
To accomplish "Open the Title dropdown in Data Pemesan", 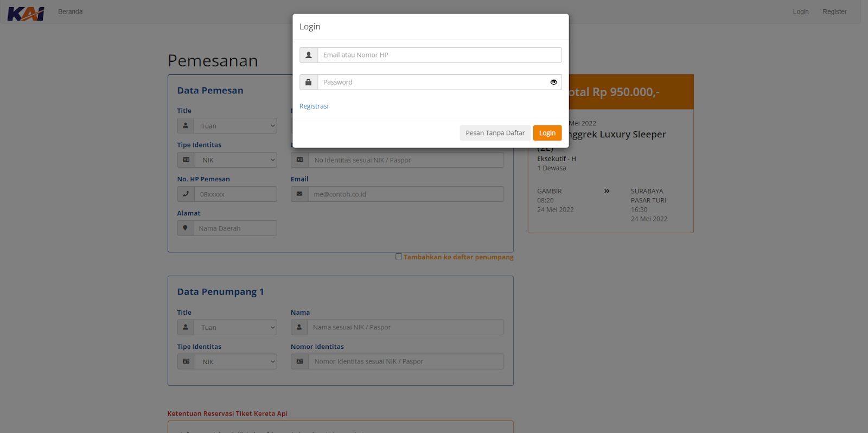I will pyautogui.click(x=235, y=126).
